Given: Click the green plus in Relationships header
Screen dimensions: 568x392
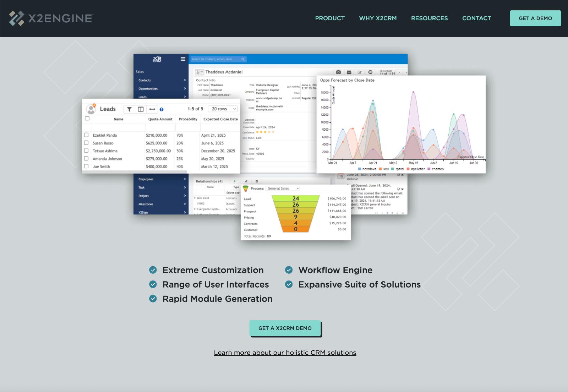Looking at the screenshot, I should click(234, 181).
